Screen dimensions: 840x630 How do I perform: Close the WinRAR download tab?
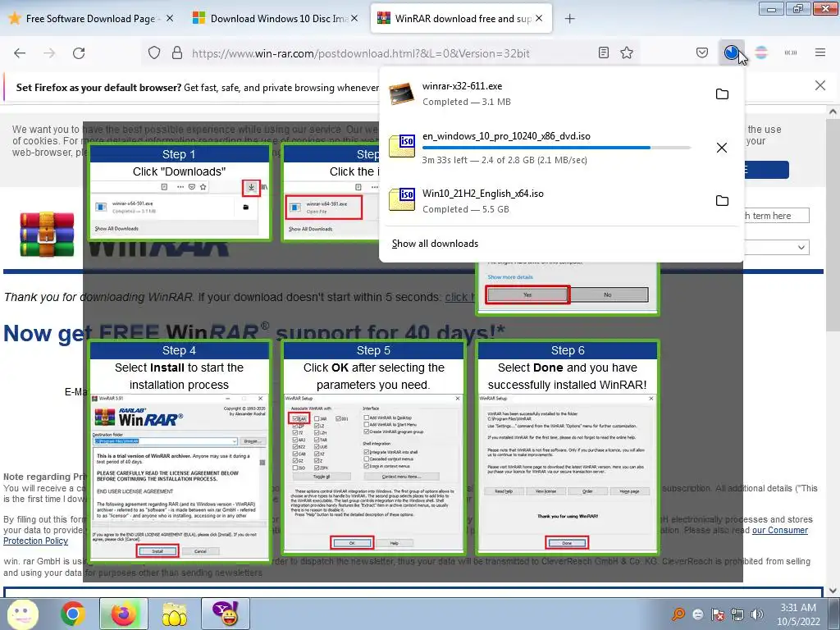[539, 18]
